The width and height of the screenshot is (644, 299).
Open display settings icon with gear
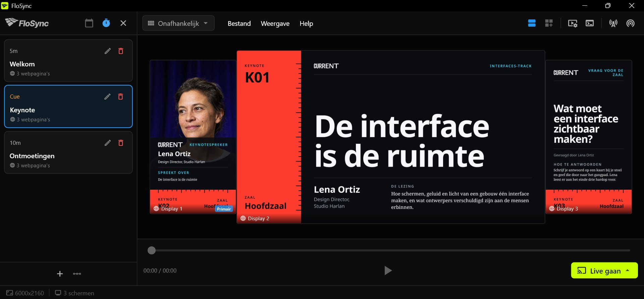(573, 23)
